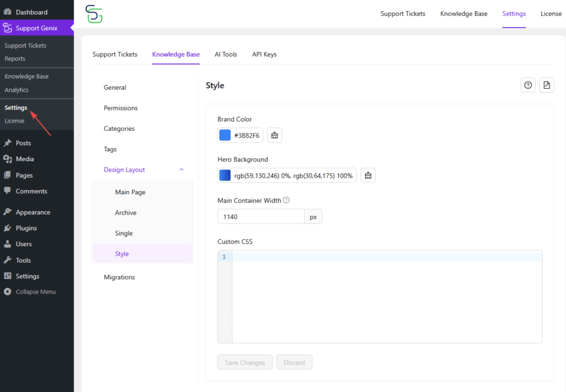Viewport: 566px width, 392px height.
Task: Click into the Custom CSS editor area
Action: (x=387, y=296)
